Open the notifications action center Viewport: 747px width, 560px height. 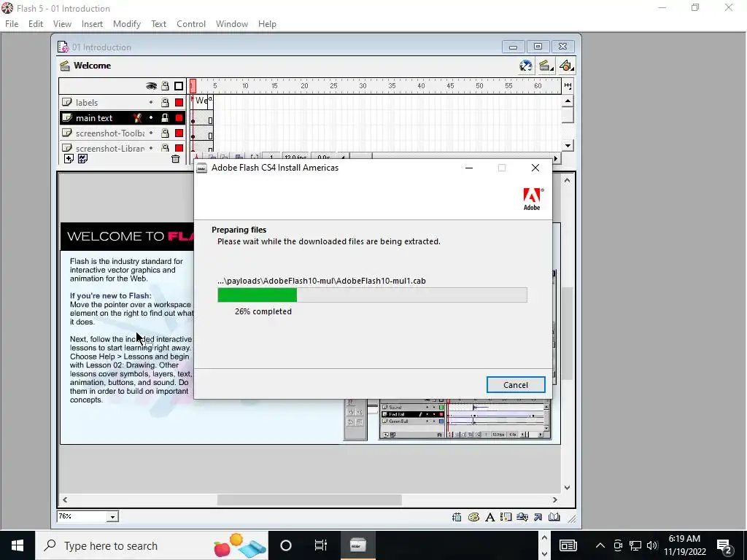[724, 545]
